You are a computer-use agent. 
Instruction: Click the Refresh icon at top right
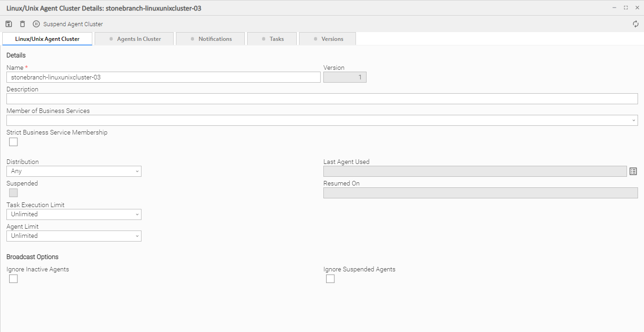pos(636,24)
